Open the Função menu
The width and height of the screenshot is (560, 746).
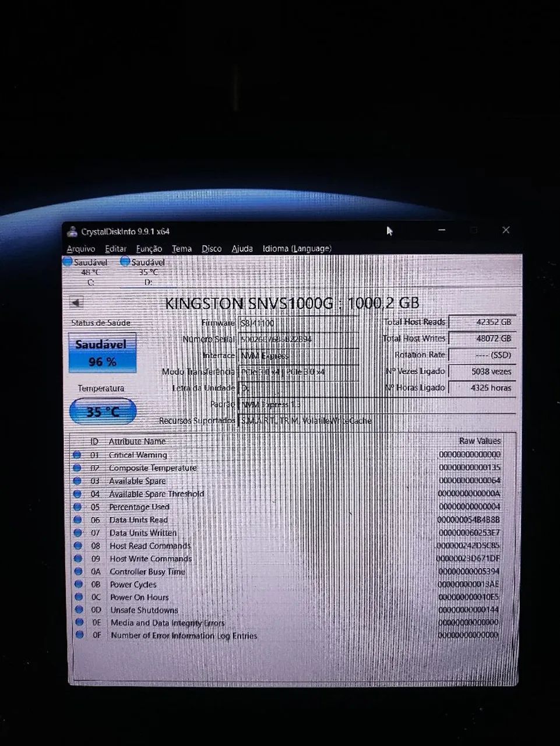click(149, 249)
